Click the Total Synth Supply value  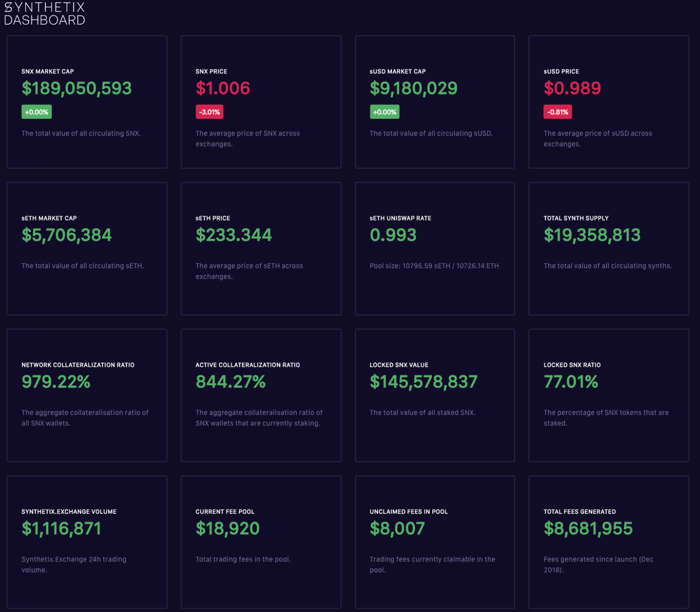coord(592,235)
